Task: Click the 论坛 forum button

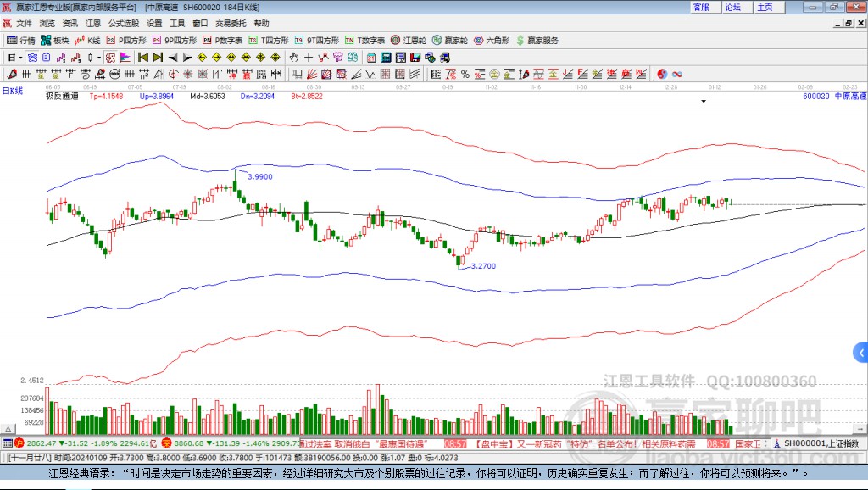Action: point(732,7)
